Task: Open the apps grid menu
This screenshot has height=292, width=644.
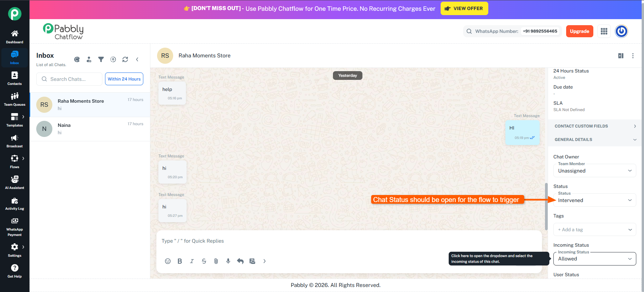Action: (604, 31)
